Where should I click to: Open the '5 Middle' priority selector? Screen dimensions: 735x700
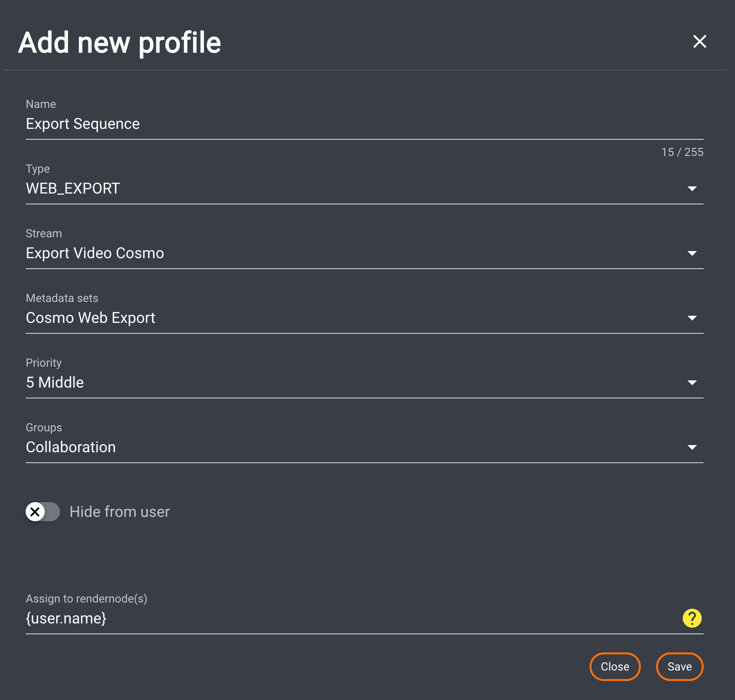[55, 383]
